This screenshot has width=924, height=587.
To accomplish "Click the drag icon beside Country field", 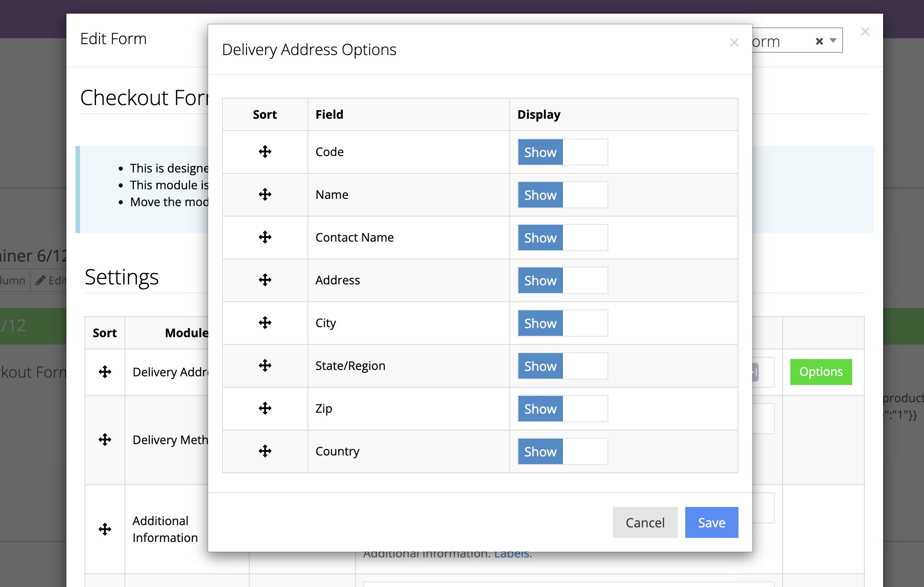I will (x=265, y=451).
